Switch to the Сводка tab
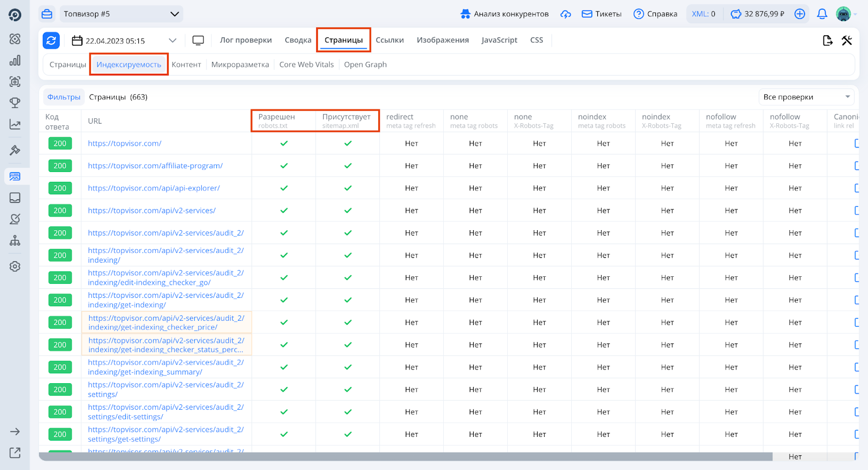 (x=298, y=40)
